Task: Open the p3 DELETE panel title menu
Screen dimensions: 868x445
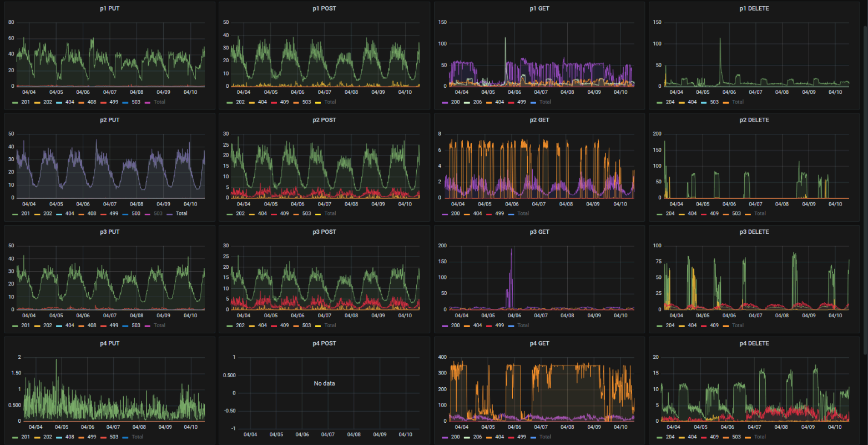Action: (x=754, y=232)
